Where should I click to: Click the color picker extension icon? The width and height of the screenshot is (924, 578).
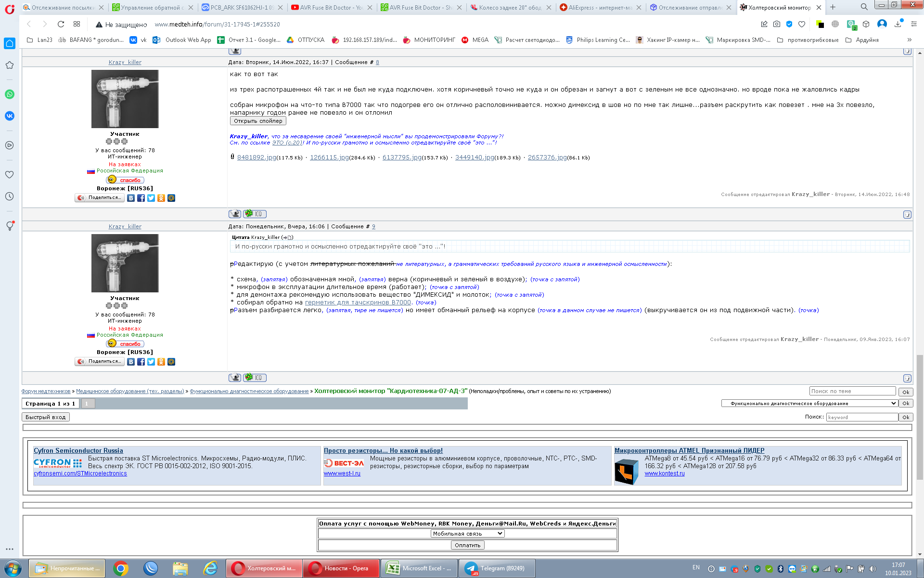click(x=820, y=24)
